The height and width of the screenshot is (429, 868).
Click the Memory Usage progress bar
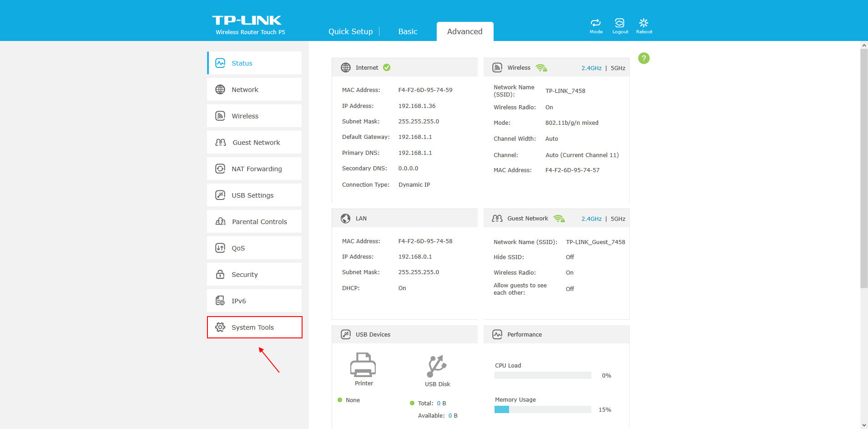tap(543, 409)
